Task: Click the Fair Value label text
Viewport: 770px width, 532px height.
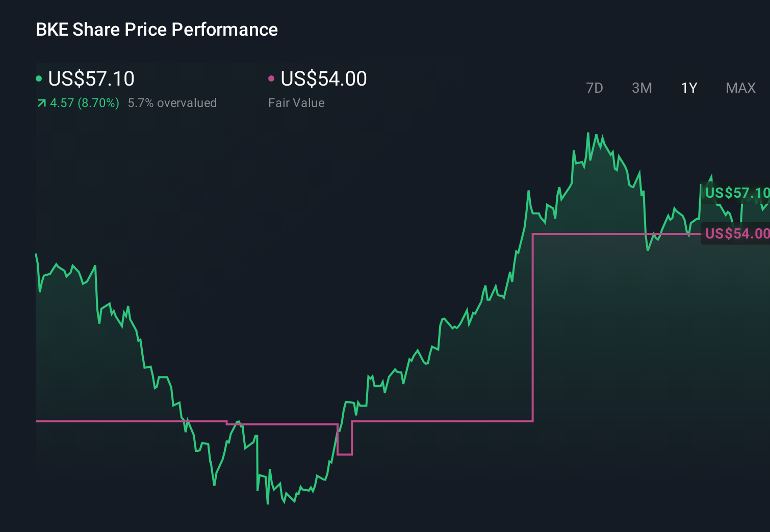Action: (x=296, y=103)
